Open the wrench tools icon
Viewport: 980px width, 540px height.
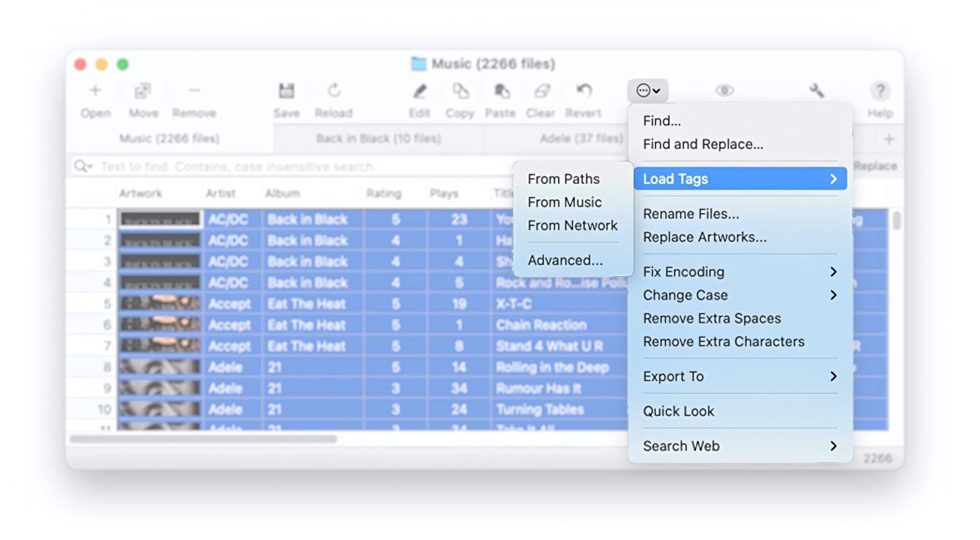tap(816, 90)
